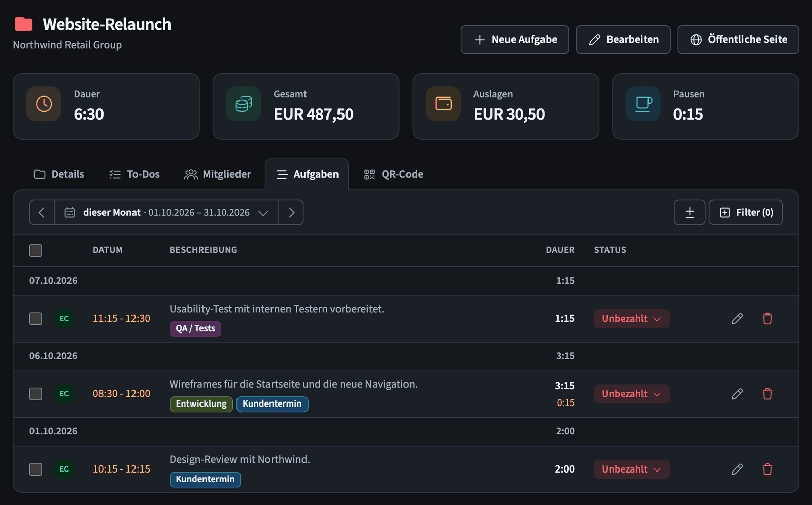Check the Wireframes row checkbox
812x505 pixels.
coord(36,394)
